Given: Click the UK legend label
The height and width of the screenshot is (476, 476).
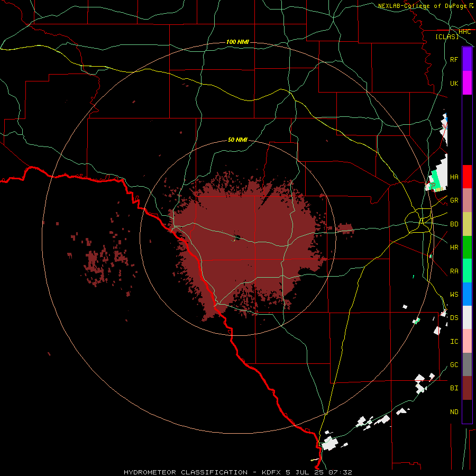Looking at the screenshot, I should pos(454,83).
